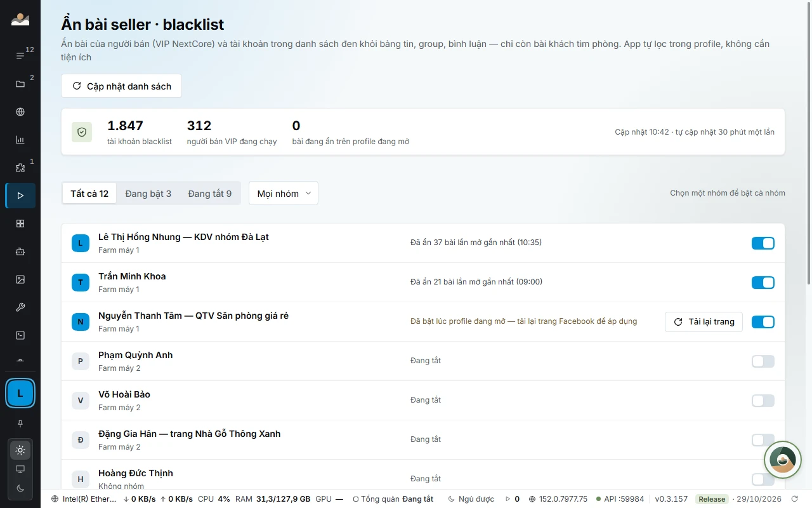Open the globe icon in the sidebar
The width and height of the screenshot is (812, 508).
20,112
